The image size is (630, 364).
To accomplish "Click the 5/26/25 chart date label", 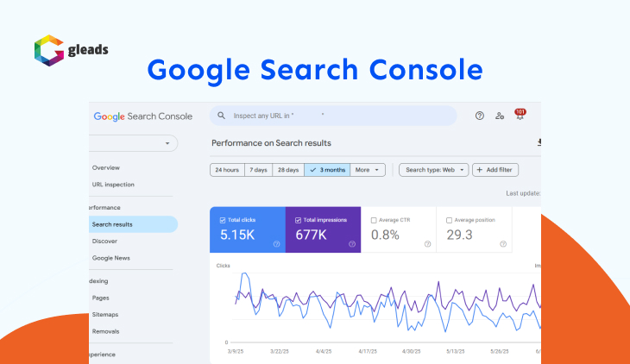I will [500, 352].
